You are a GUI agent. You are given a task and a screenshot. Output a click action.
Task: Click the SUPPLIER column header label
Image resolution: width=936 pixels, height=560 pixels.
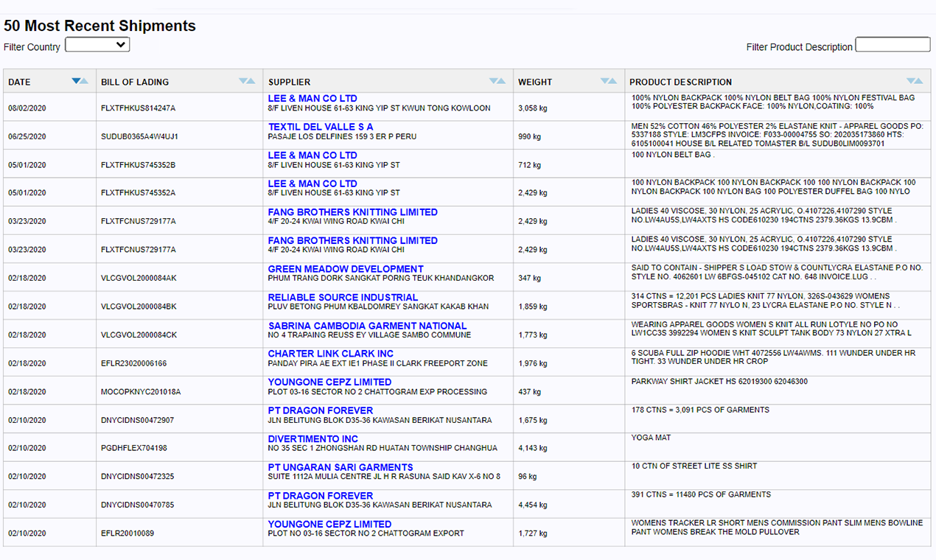[289, 82]
